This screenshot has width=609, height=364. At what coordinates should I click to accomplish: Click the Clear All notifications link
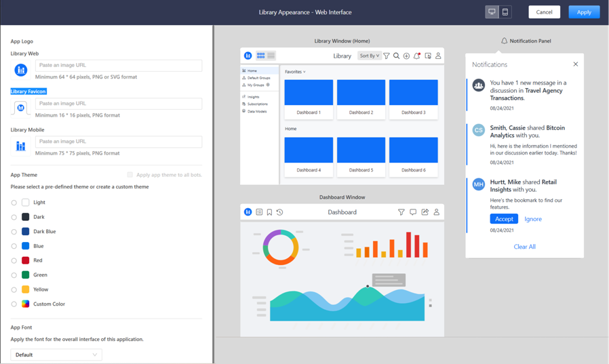click(x=524, y=247)
